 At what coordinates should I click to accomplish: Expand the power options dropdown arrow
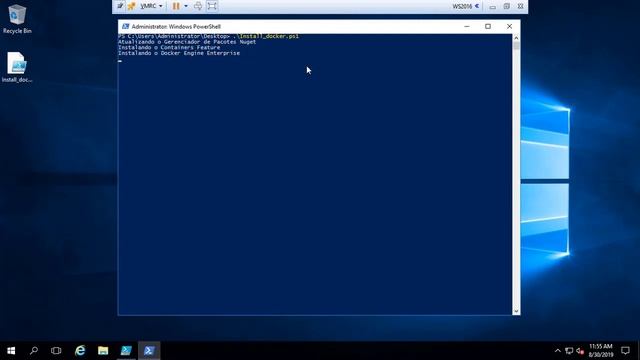(x=186, y=6)
